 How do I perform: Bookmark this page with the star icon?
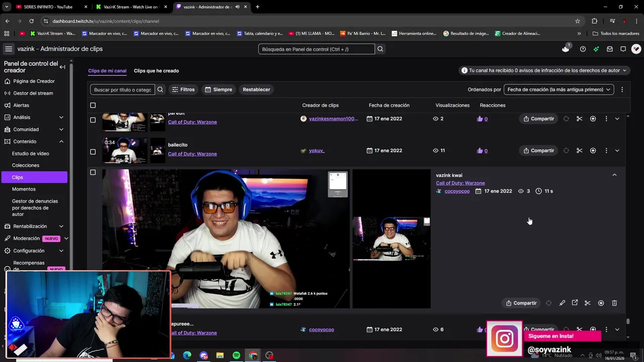[578, 21]
